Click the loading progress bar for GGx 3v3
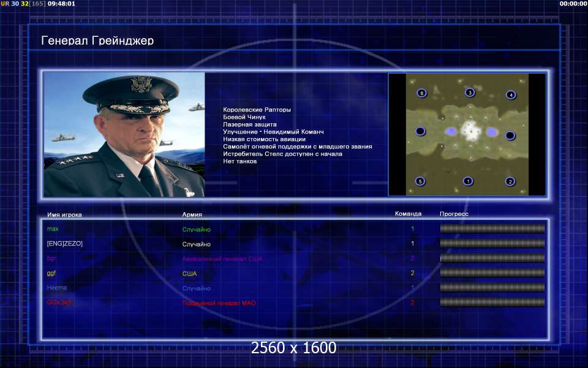 (492, 302)
